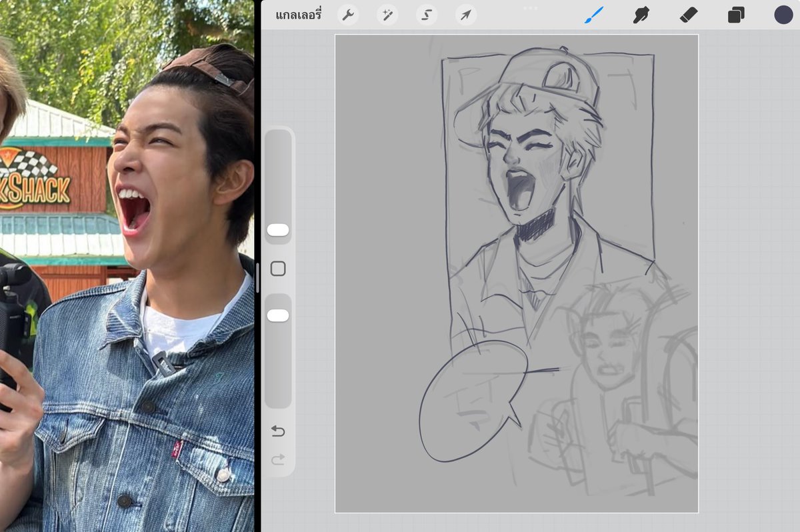Open the Gallery (แกลเลอรี่) link
This screenshot has height=532, width=800.
click(x=298, y=15)
